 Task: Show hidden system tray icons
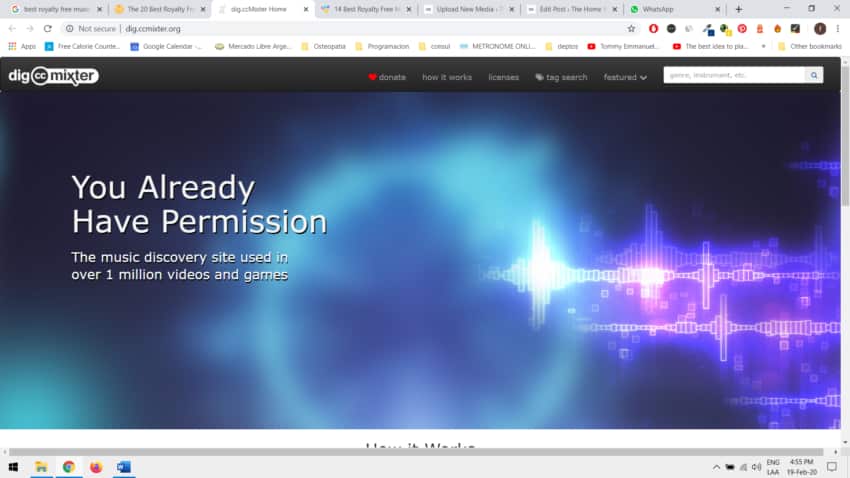[x=716, y=467]
